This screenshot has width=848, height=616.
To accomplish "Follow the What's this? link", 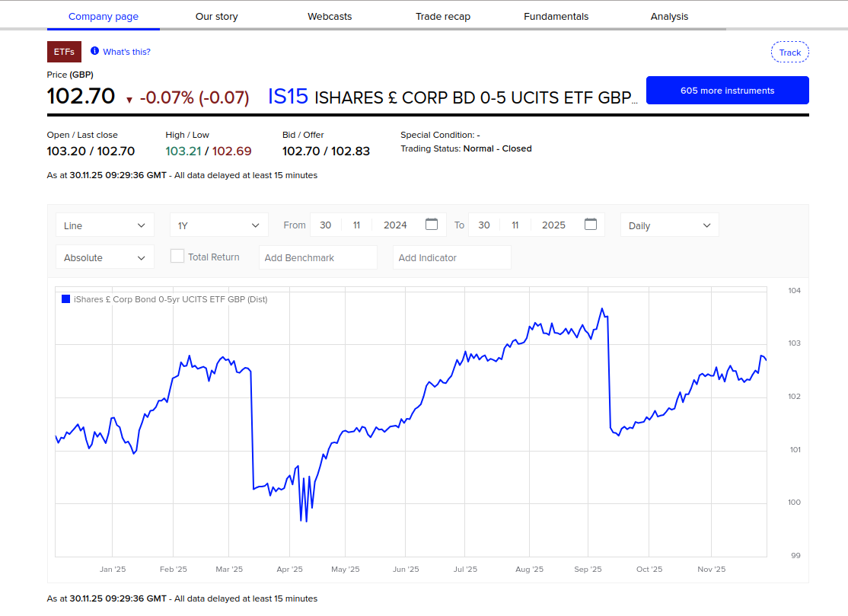I will (126, 52).
